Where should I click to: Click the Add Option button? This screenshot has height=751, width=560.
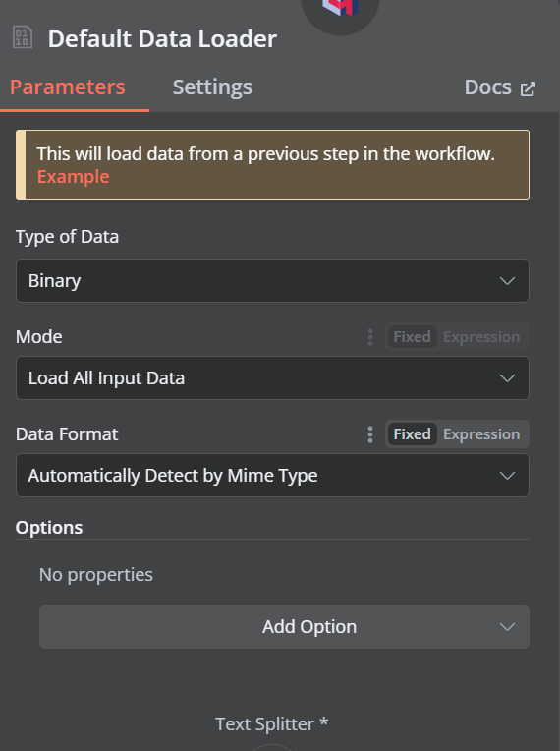click(284, 626)
